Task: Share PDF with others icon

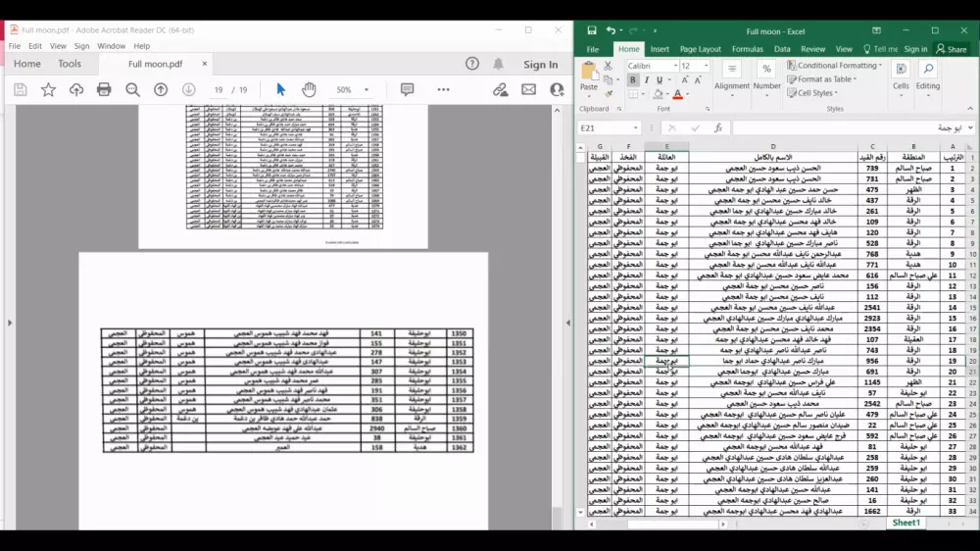Action: (557, 89)
